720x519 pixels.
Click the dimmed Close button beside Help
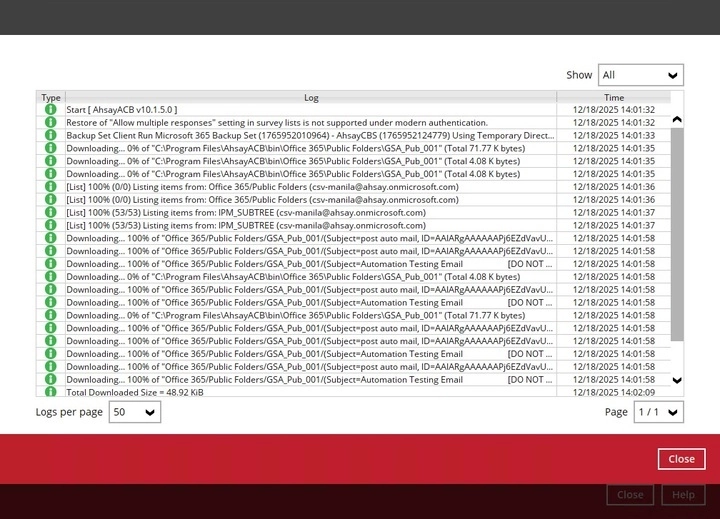pos(630,495)
